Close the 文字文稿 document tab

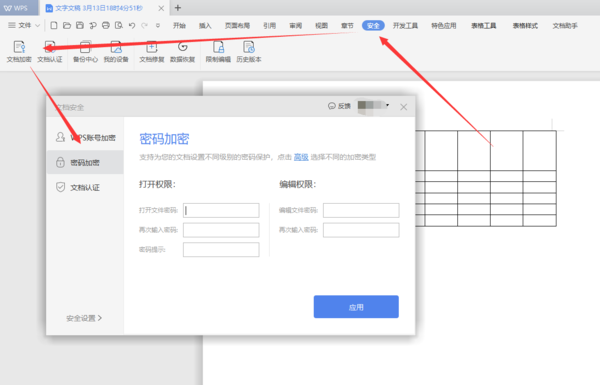[161, 8]
